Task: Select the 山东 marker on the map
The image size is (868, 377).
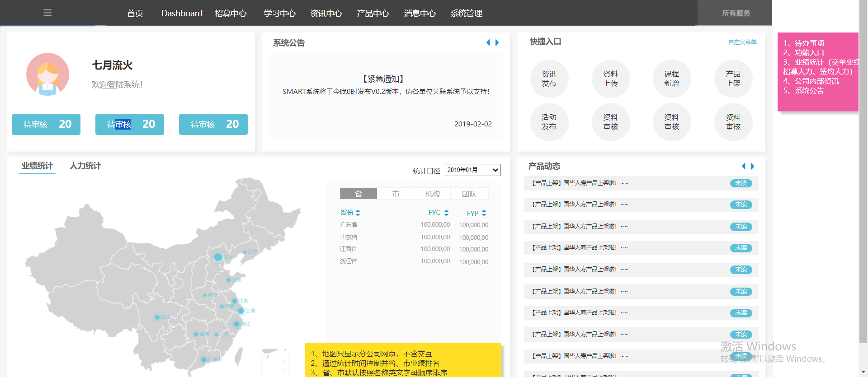Action: [228, 280]
